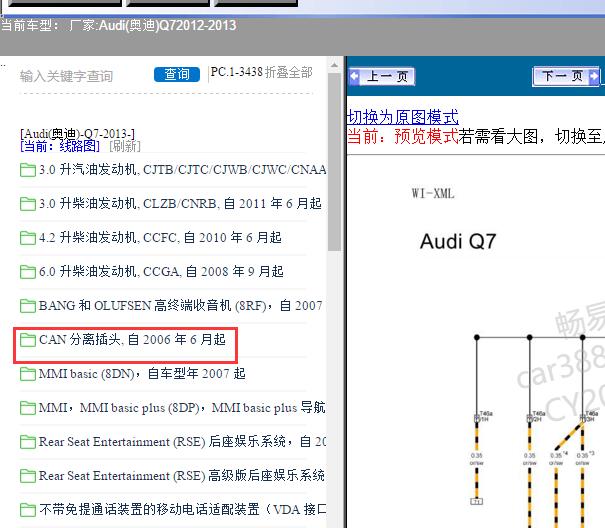Open folder icon for 6.0 升柴油发动机 CCGA
The width and height of the screenshot is (605, 528).
coord(28,271)
